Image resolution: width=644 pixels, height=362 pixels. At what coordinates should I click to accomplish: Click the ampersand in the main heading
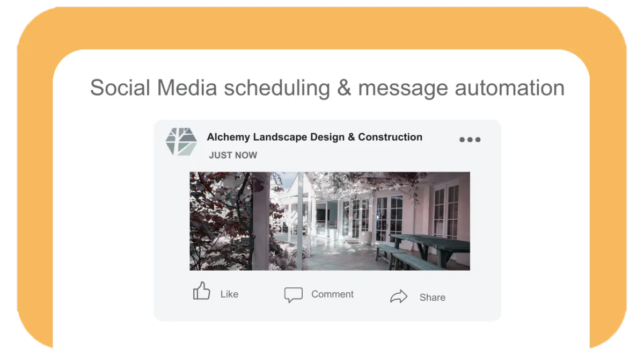click(x=344, y=88)
